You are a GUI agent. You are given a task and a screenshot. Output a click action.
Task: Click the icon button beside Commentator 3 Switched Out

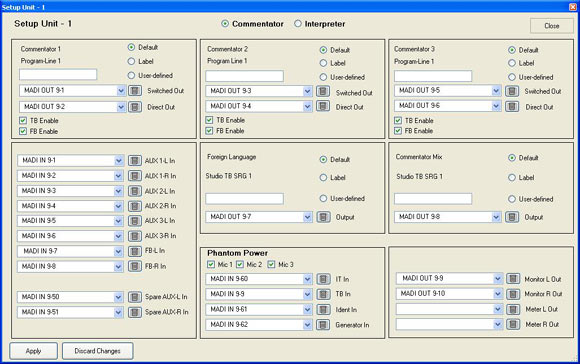point(512,91)
